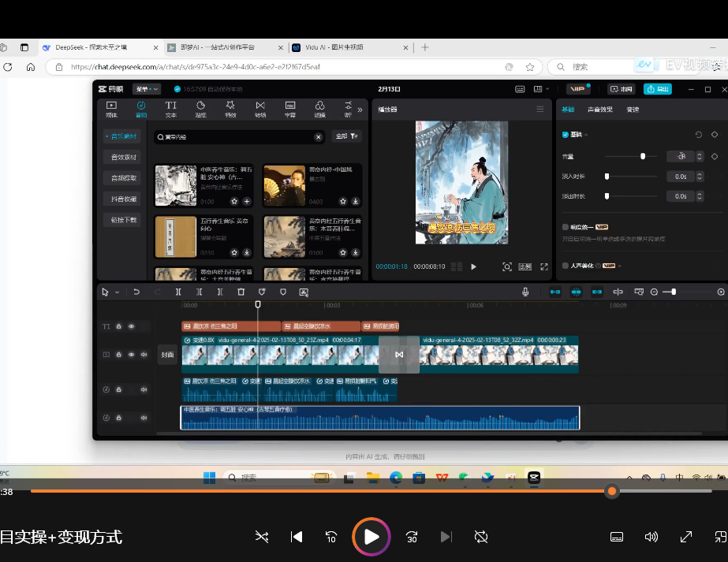This screenshot has width=728, height=562.
Task: Lock the text track
Action: pos(119,326)
